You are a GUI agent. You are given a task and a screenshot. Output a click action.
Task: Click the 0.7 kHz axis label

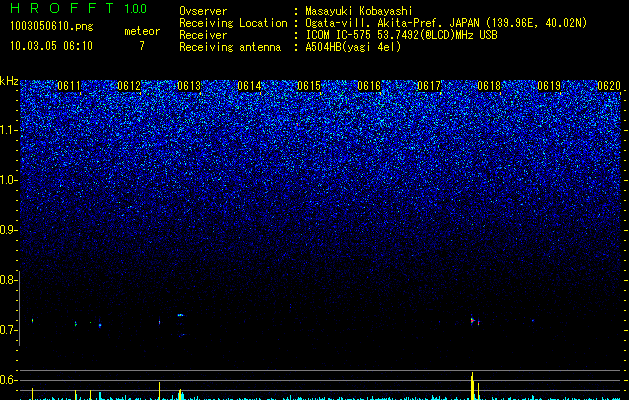(8, 330)
